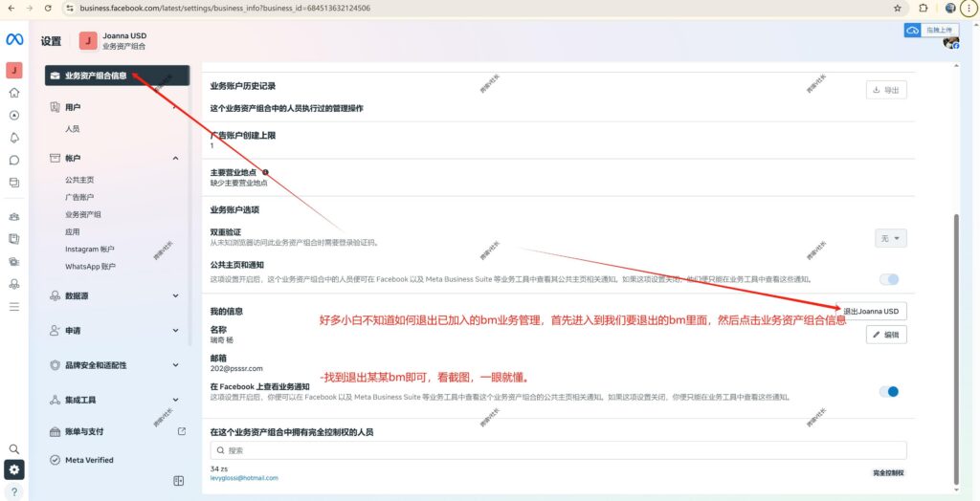Screen dimensions: 980x501
Task: Open 广告账户 menu item
Action: point(80,197)
